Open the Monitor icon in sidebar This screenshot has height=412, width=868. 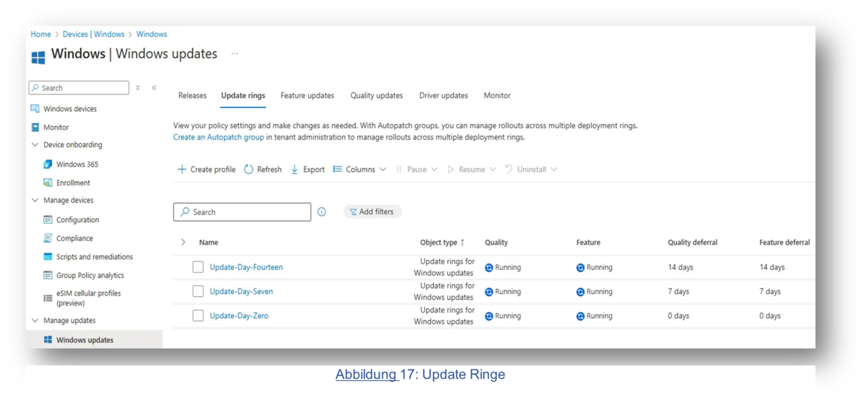coord(35,127)
